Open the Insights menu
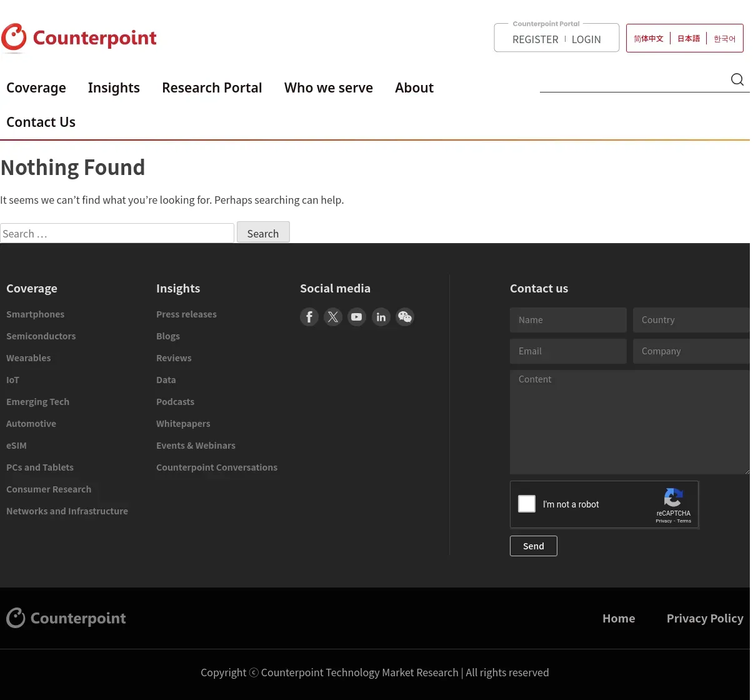This screenshot has width=753, height=700. pyautogui.click(x=114, y=87)
